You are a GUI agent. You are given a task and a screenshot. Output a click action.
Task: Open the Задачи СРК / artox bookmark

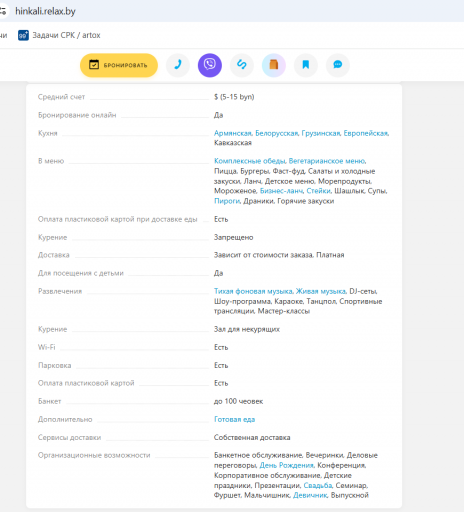59,35
